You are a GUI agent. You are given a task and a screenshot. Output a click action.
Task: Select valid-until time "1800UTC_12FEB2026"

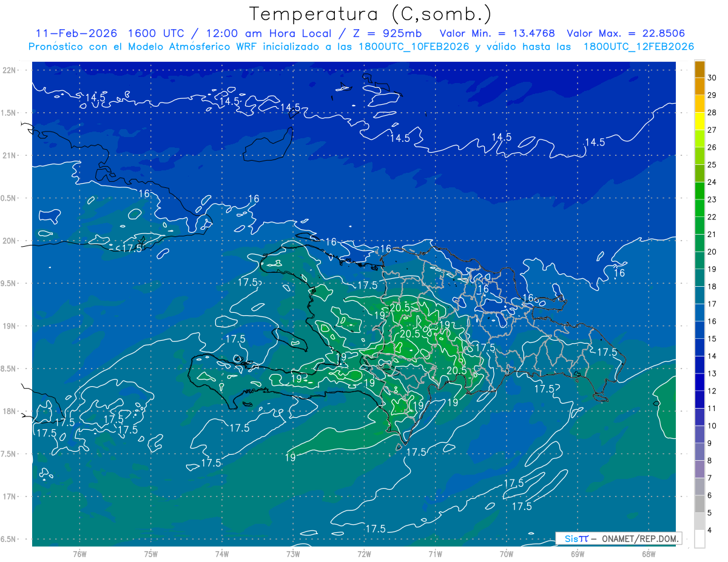pyautogui.click(x=639, y=47)
